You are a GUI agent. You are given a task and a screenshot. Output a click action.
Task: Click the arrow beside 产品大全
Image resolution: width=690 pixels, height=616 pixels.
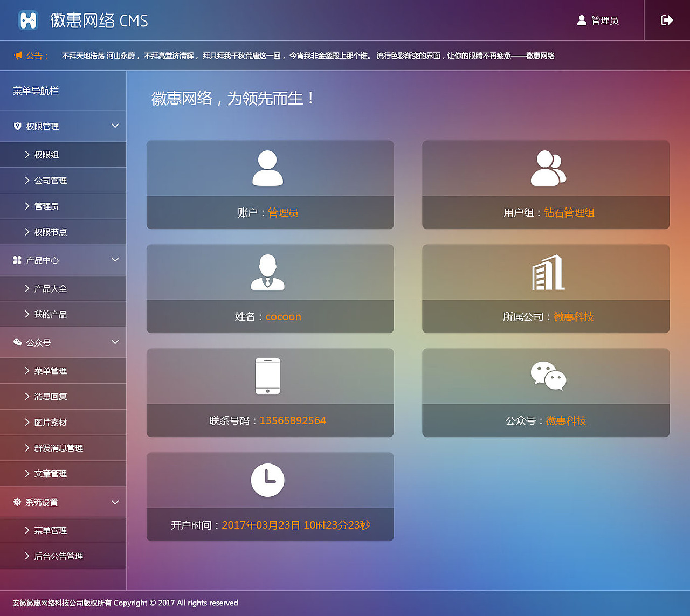tap(27, 288)
